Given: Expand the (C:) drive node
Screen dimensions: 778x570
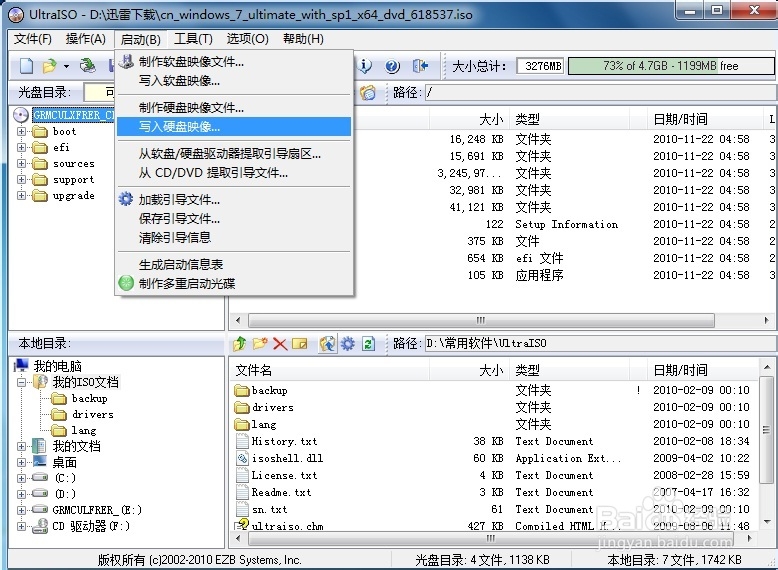Looking at the screenshot, I should click(22, 478).
